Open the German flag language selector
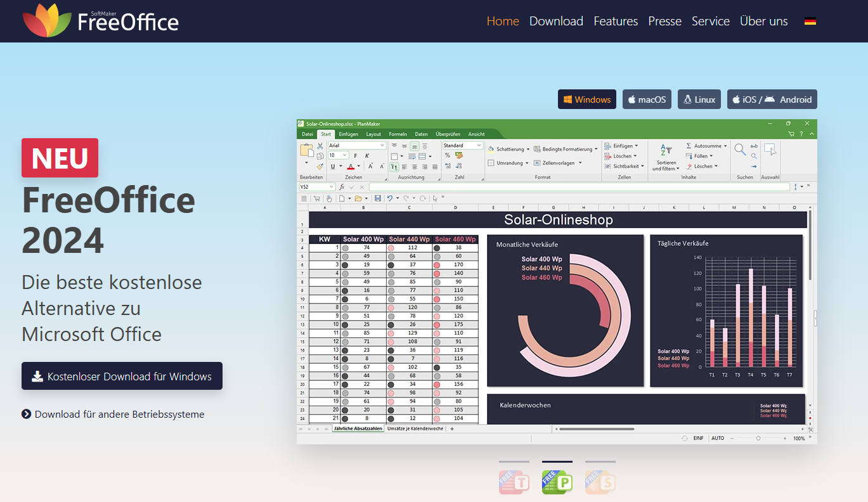This screenshot has height=502, width=868. (810, 21)
